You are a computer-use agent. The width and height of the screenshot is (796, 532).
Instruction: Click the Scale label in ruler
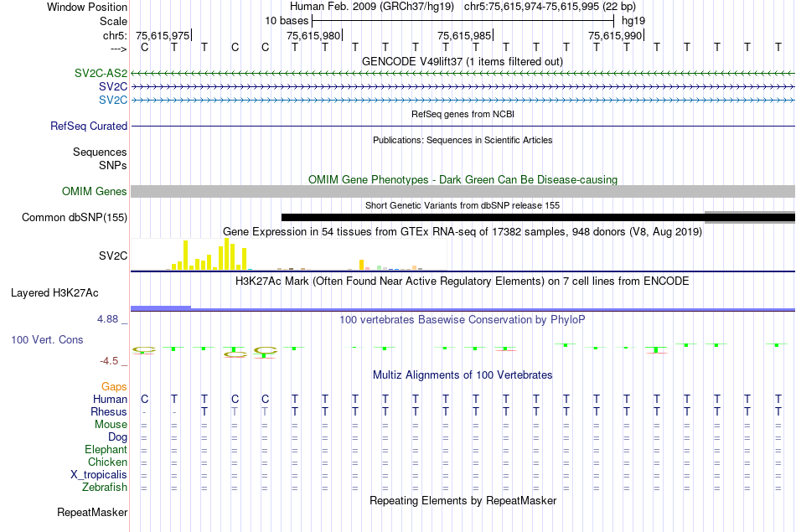tap(113, 21)
